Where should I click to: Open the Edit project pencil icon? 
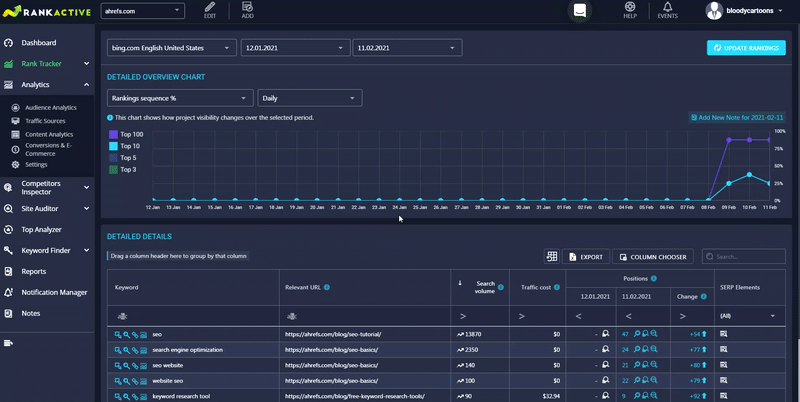pos(210,7)
